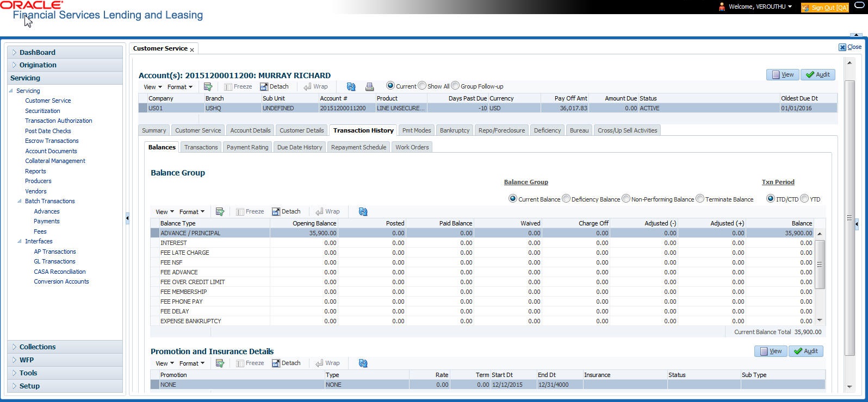Select the Deficiency Balance radio button
868x402 pixels.
pyautogui.click(x=566, y=199)
